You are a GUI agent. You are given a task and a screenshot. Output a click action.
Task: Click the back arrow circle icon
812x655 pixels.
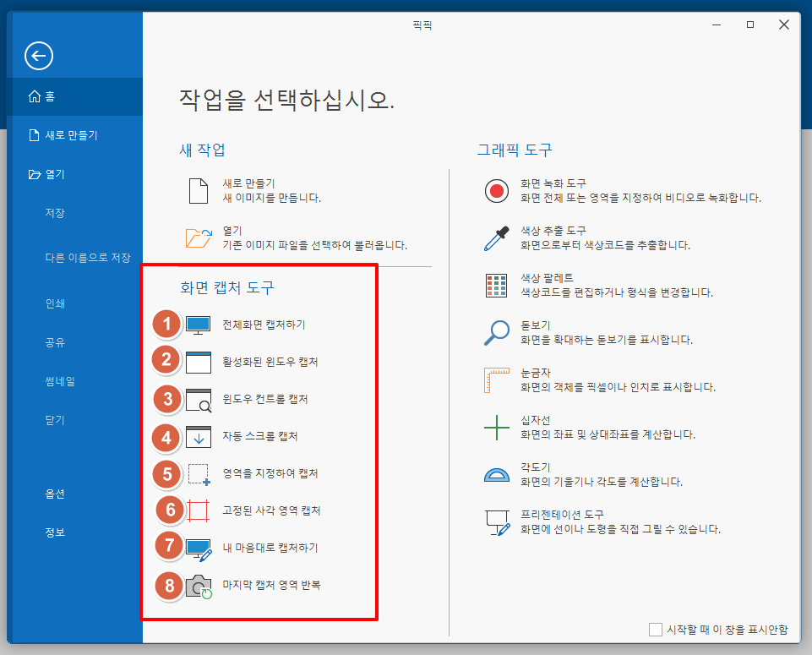(39, 56)
